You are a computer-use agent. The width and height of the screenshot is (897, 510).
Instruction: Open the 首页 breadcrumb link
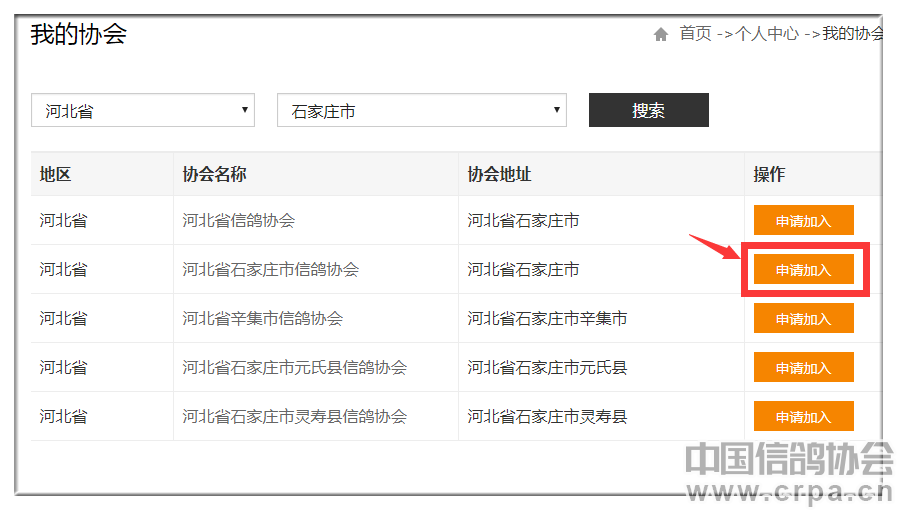coord(695,34)
